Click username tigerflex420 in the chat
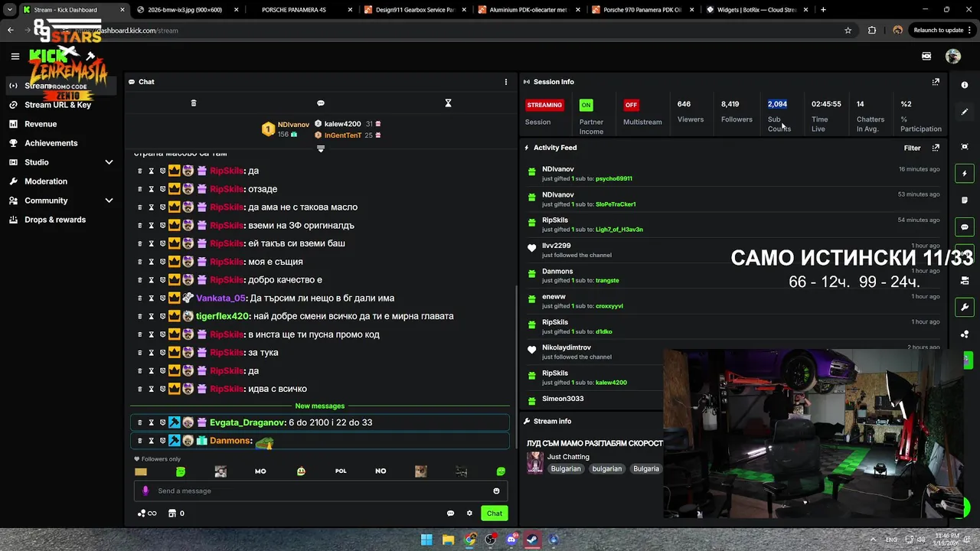Viewport: 980px width, 551px height. tap(222, 316)
